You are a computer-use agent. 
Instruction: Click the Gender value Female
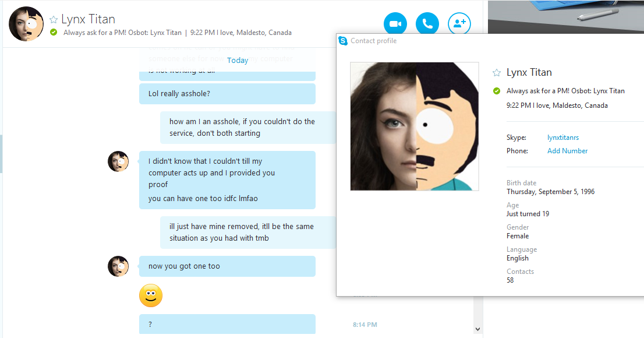(x=518, y=236)
